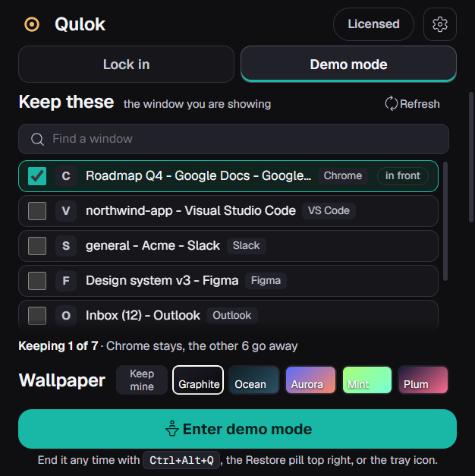Click the V app icon for VS Code row
Viewport: 475px width, 476px height.
66,211
